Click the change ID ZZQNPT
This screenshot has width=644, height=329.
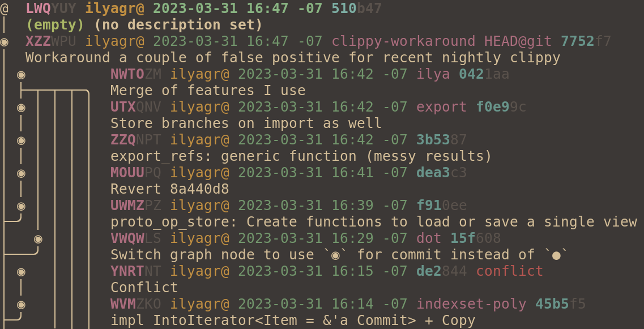click(136, 140)
